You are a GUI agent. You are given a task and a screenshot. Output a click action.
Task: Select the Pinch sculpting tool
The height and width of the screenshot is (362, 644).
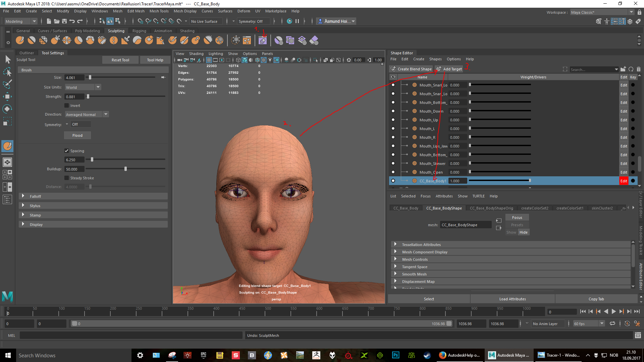tap(67, 41)
